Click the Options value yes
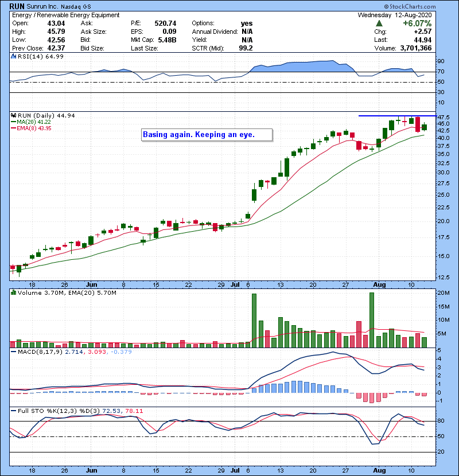 tap(247, 24)
